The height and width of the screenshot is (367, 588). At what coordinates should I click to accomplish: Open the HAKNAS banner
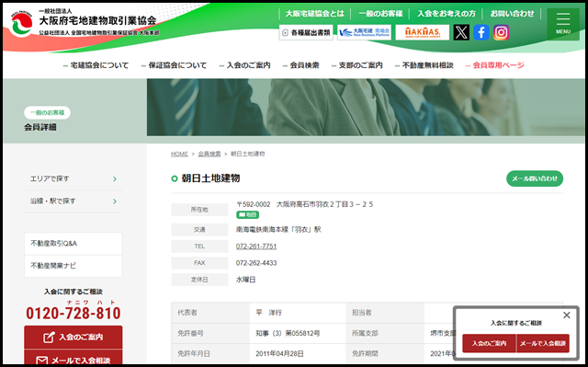tap(423, 32)
